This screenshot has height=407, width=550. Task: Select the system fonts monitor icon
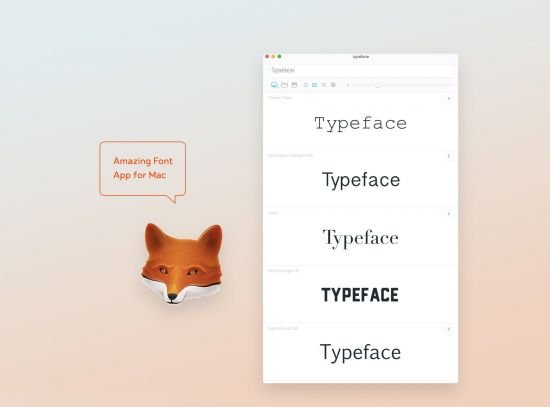click(x=275, y=85)
